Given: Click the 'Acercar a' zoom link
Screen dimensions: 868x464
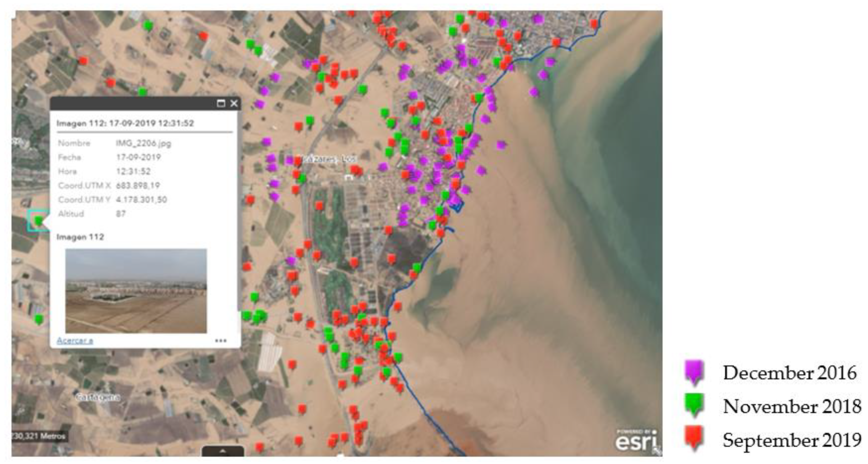Looking at the screenshot, I should (x=75, y=340).
